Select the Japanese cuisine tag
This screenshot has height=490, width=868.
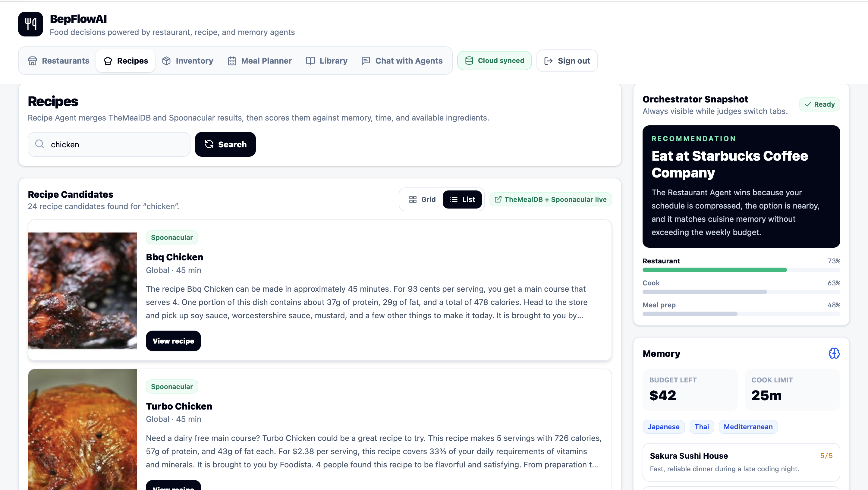(663, 427)
